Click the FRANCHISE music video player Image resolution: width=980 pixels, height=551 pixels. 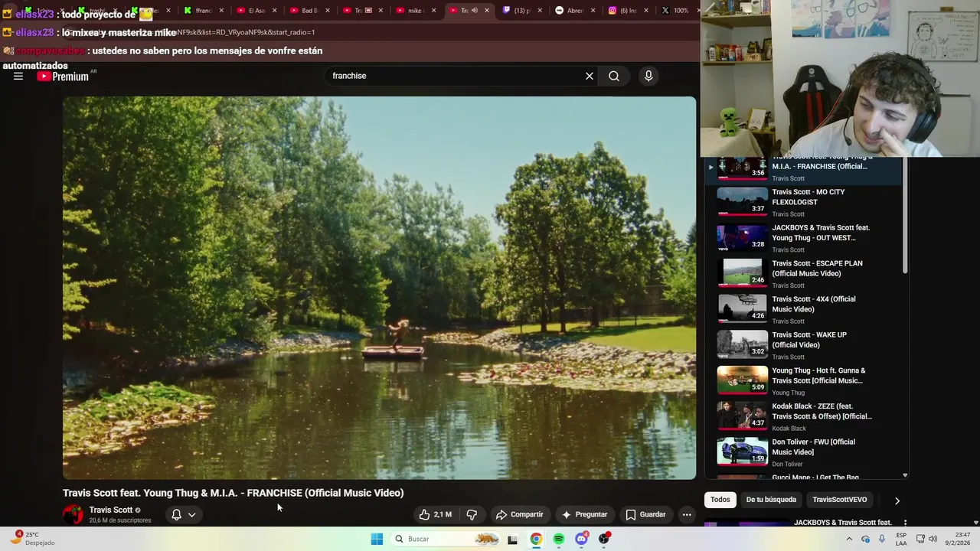tap(379, 288)
